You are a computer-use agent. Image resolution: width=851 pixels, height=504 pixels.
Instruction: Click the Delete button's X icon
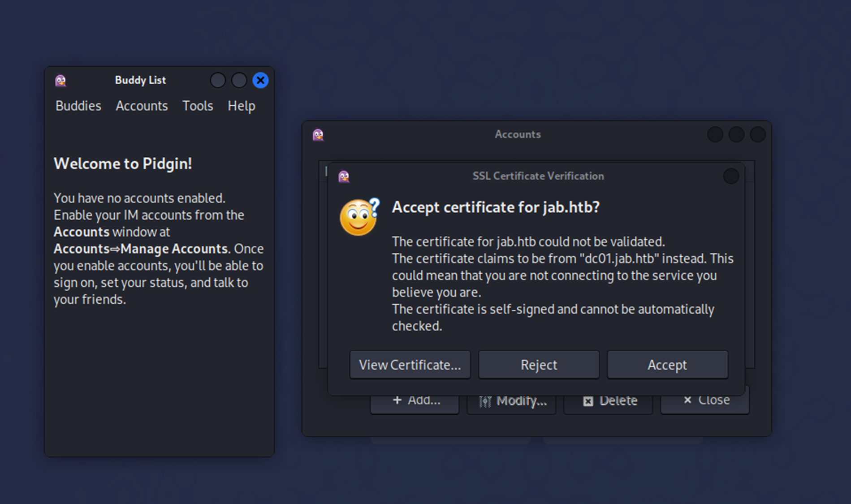point(588,401)
